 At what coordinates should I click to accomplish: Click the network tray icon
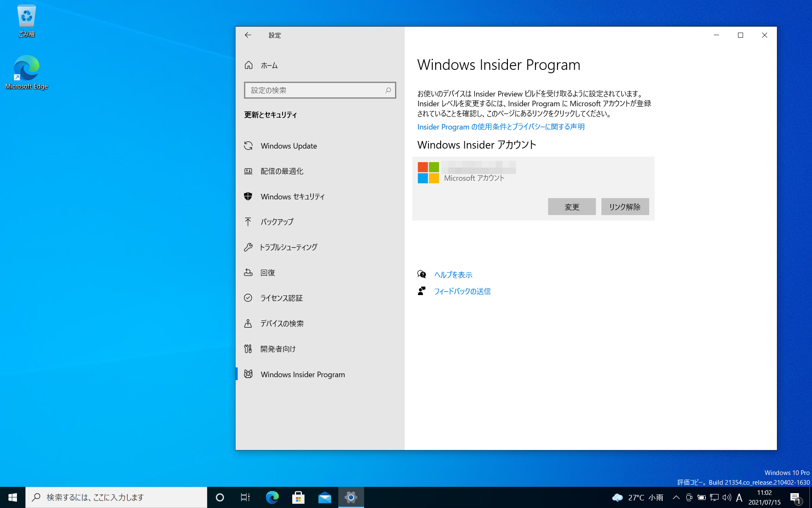point(714,497)
